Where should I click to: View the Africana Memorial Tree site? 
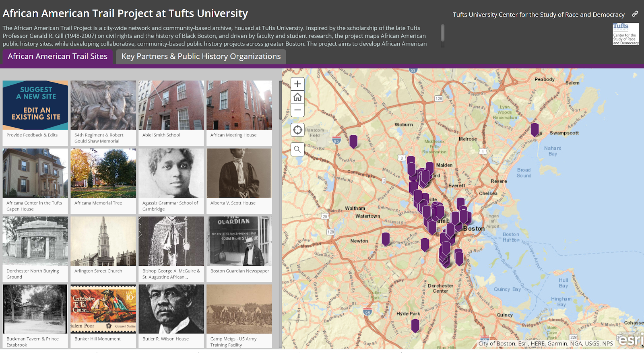tap(103, 181)
